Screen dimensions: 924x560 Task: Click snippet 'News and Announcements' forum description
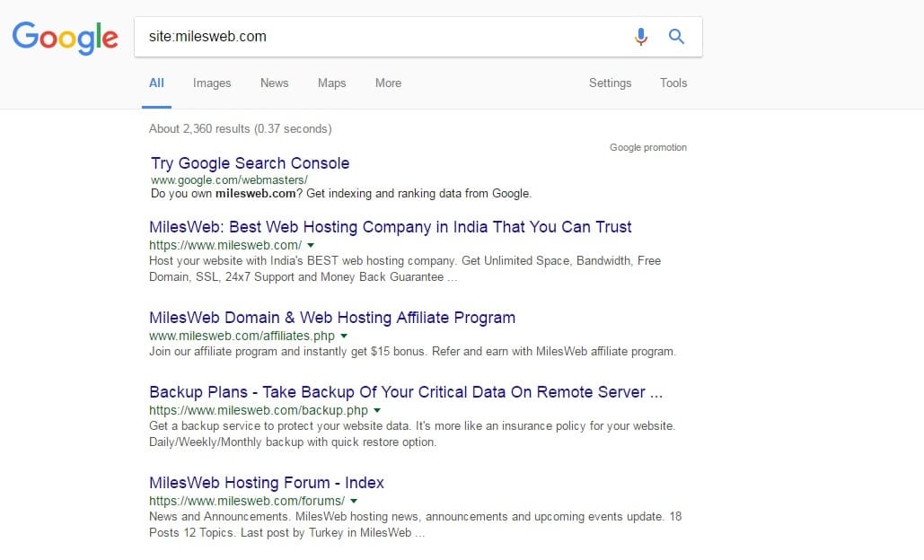pyautogui.click(x=416, y=525)
